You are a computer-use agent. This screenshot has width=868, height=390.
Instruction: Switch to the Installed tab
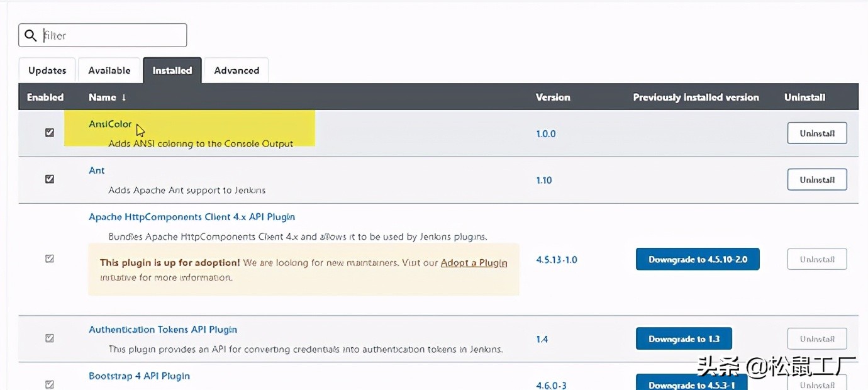(172, 70)
